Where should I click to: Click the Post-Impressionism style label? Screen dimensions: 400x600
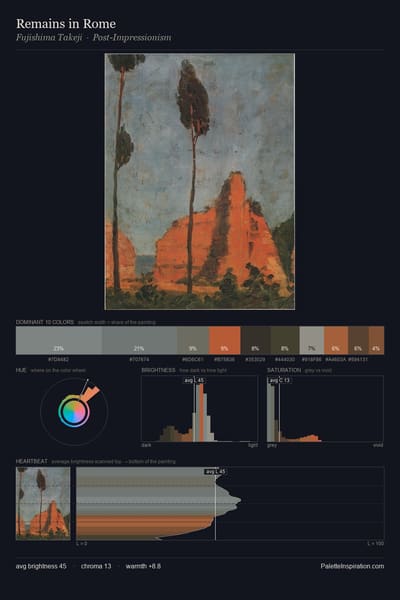point(132,38)
